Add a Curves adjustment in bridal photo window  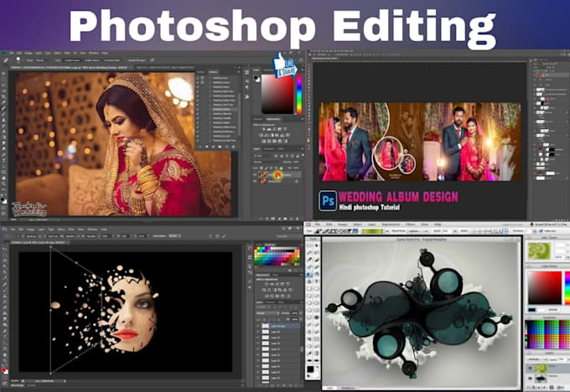[274, 129]
